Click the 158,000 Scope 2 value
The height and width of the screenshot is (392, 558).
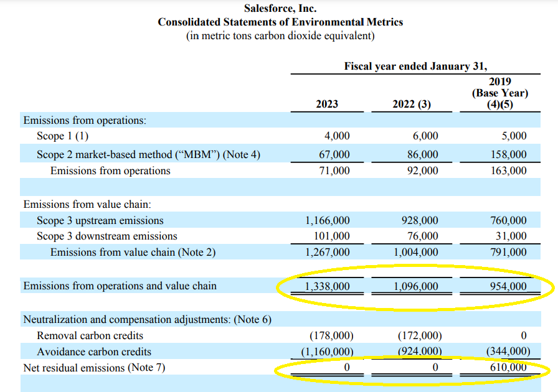[x=508, y=154]
